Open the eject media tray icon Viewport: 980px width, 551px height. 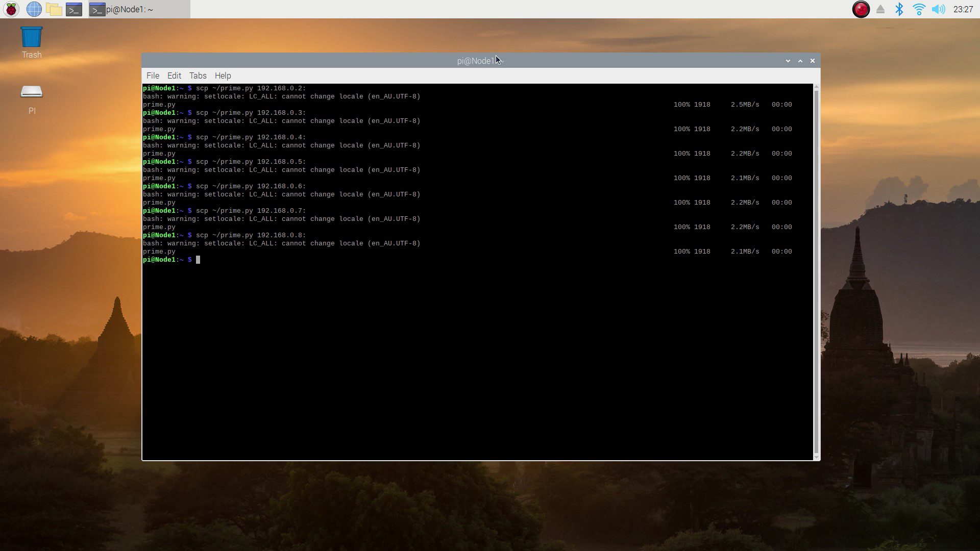(x=880, y=9)
